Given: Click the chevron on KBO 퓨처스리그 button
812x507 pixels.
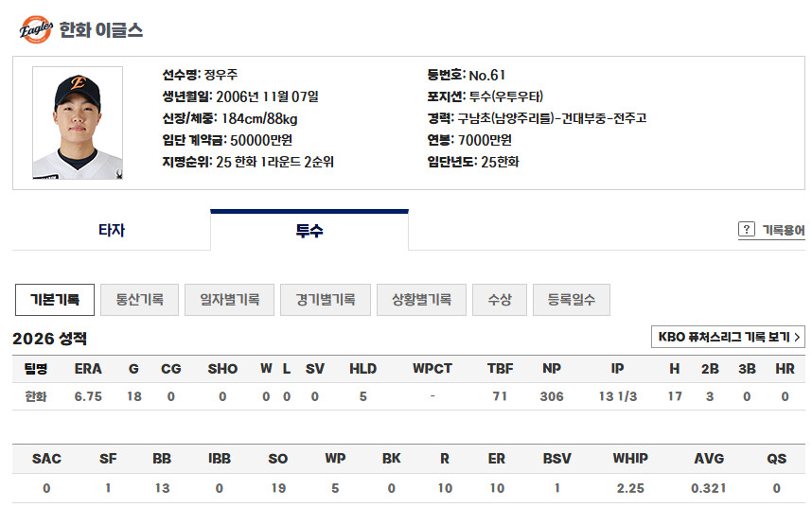Looking at the screenshot, I should tap(797, 338).
